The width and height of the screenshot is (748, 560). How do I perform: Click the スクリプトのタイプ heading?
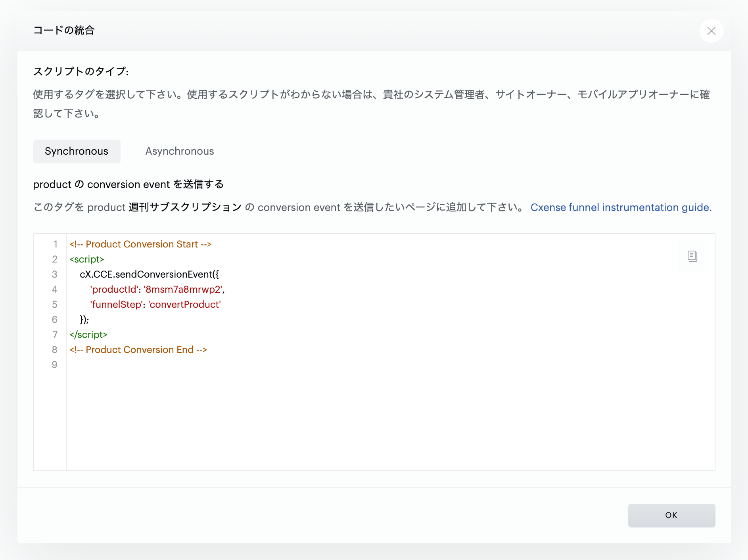[x=81, y=71]
